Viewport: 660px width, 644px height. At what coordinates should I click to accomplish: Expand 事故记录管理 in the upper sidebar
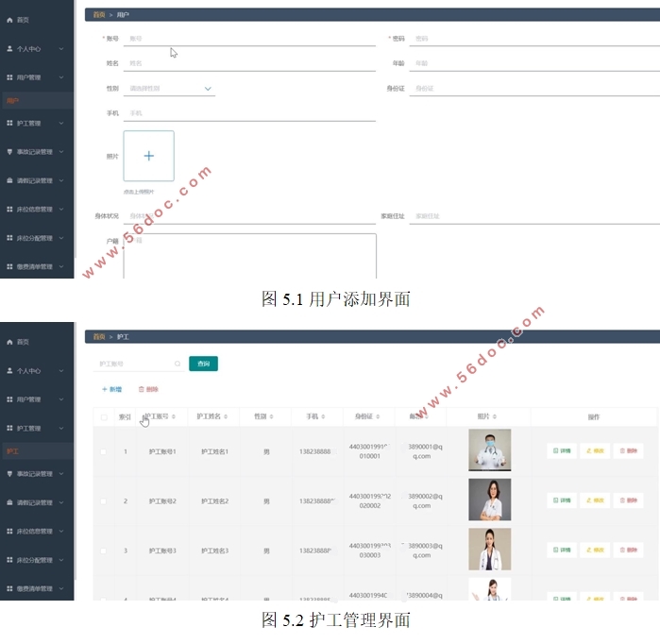(x=36, y=151)
